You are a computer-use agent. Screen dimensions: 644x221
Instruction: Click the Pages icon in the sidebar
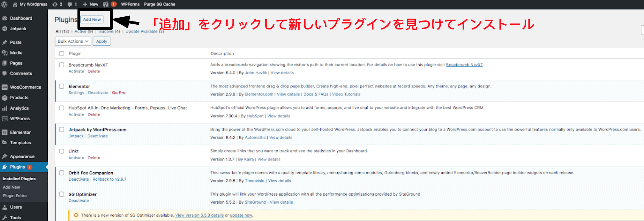coord(4,63)
